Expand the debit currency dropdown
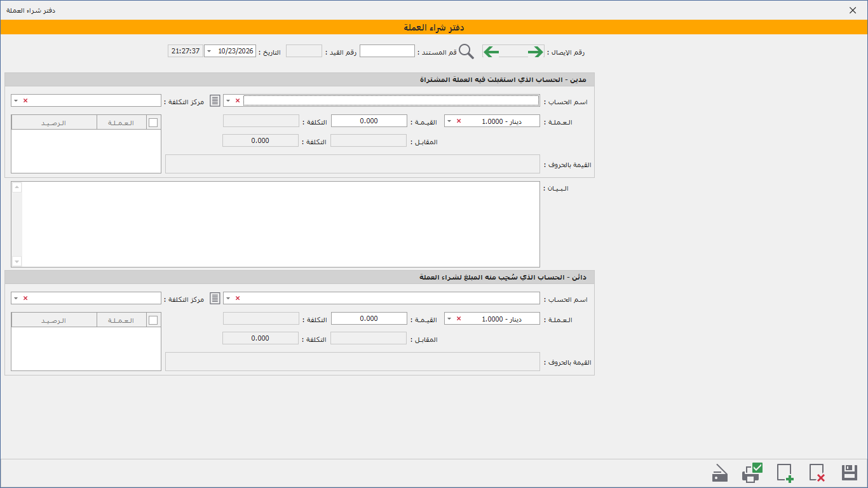The height and width of the screenshot is (488, 868). pos(449,121)
